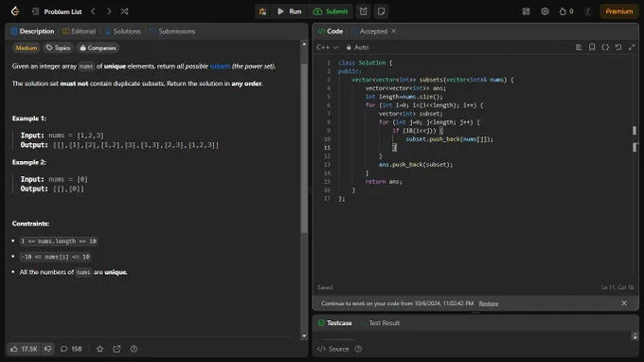Click the description panel scrollbar thumb

click(x=304, y=148)
